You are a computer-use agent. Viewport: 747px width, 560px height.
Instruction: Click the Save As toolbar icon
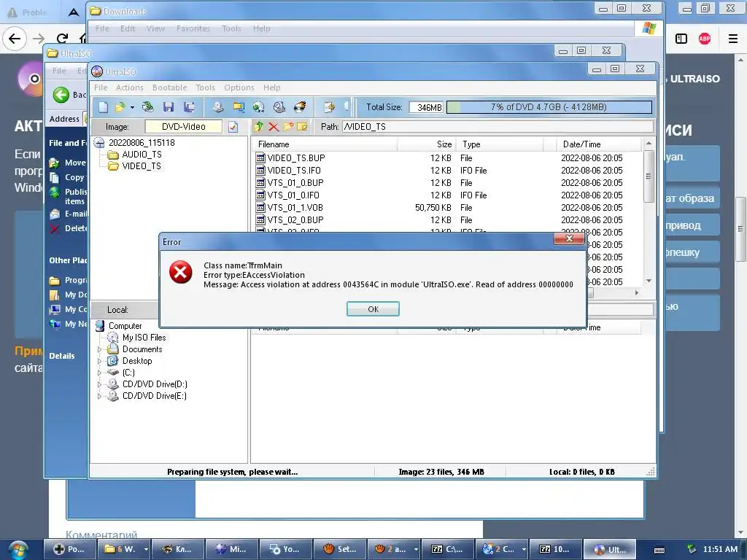(189, 107)
